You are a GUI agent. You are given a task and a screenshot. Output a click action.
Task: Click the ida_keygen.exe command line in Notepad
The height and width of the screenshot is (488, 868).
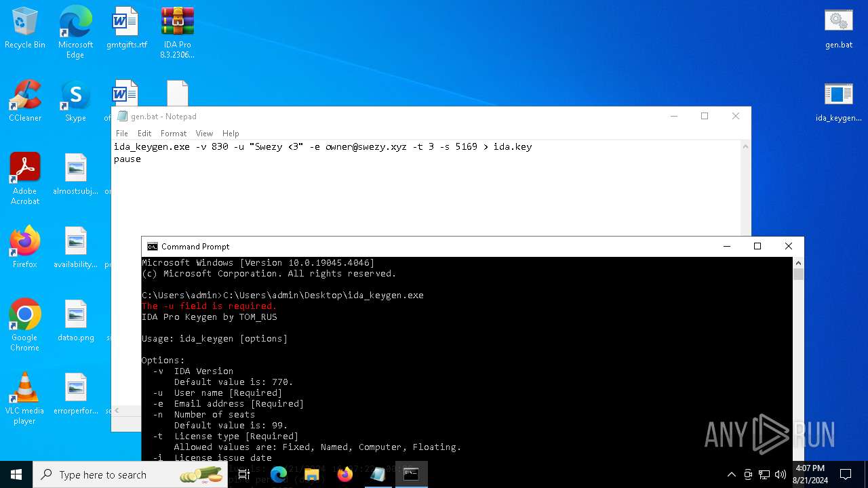click(x=323, y=147)
